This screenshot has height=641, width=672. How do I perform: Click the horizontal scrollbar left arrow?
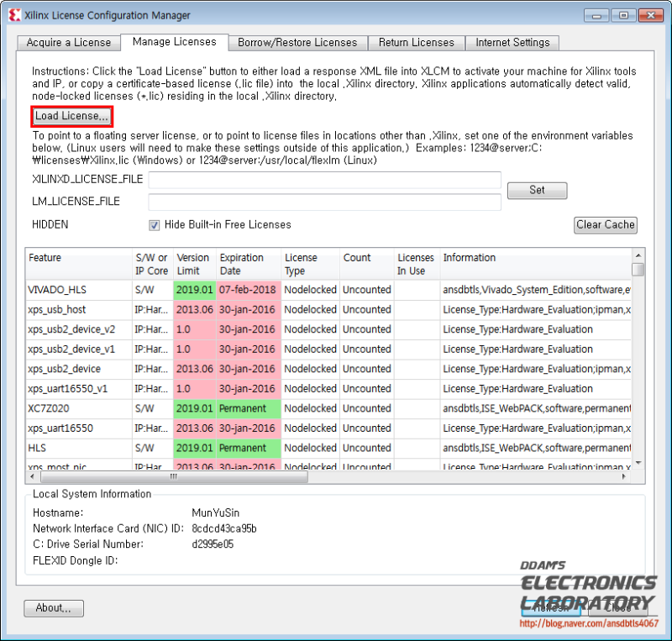(31, 475)
